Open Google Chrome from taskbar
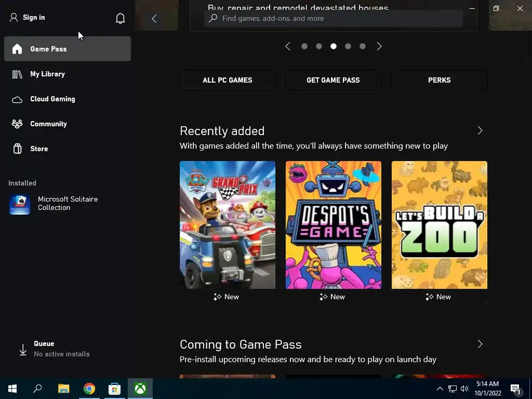Viewport: 532px width, 399px height. tap(89, 389)
